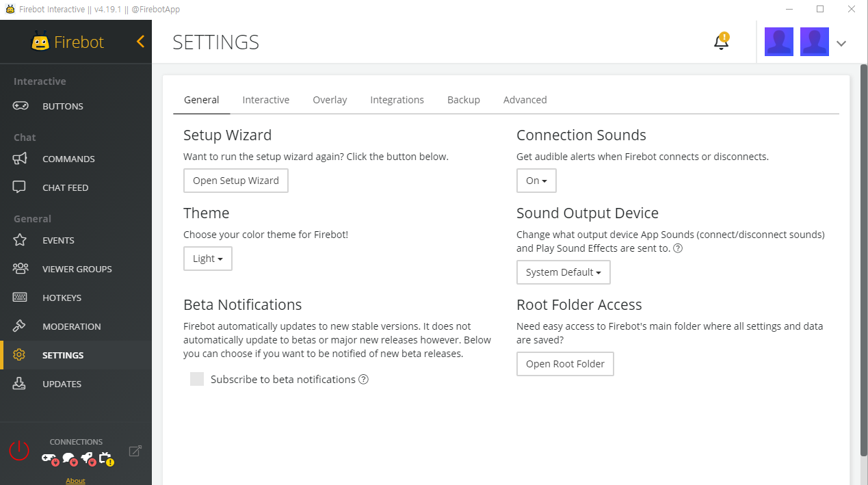Select CHAT FEED label in the sidebar
This screenshot has height=485, width=868.
click(x=66, y=187)
